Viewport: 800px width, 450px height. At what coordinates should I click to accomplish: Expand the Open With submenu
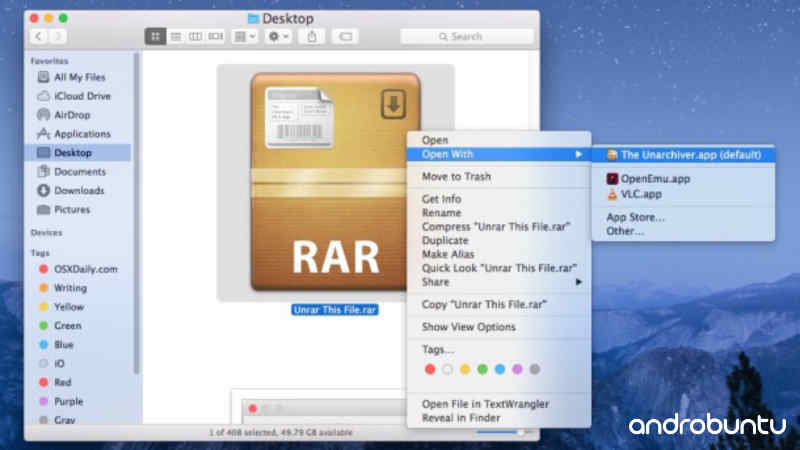pos(498,154)
